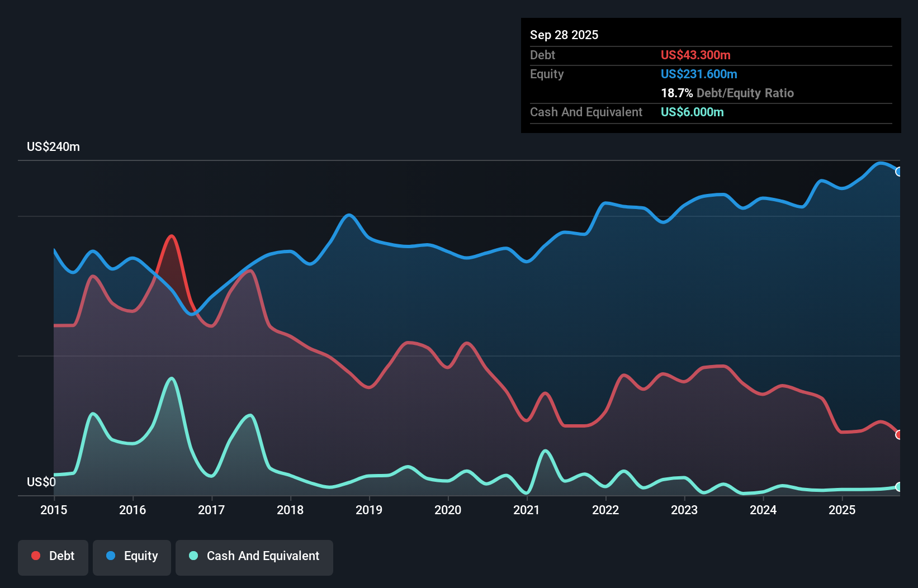The image size is (918, 588).
Task: Click the US$231.600m Equity value link
Action: (x=699, y=74)
